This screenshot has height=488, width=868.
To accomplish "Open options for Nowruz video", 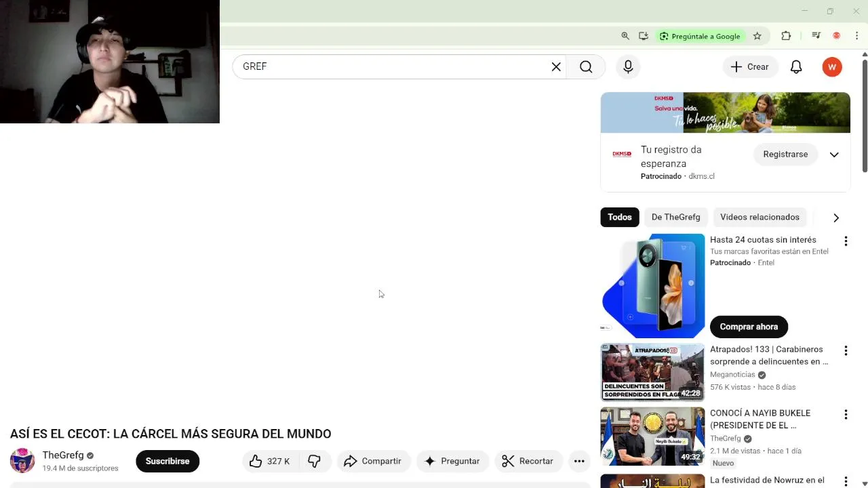I will [846, 481].
